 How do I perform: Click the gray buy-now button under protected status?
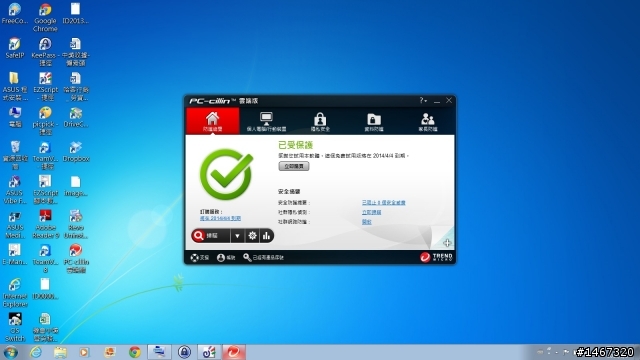coord(294,166)
